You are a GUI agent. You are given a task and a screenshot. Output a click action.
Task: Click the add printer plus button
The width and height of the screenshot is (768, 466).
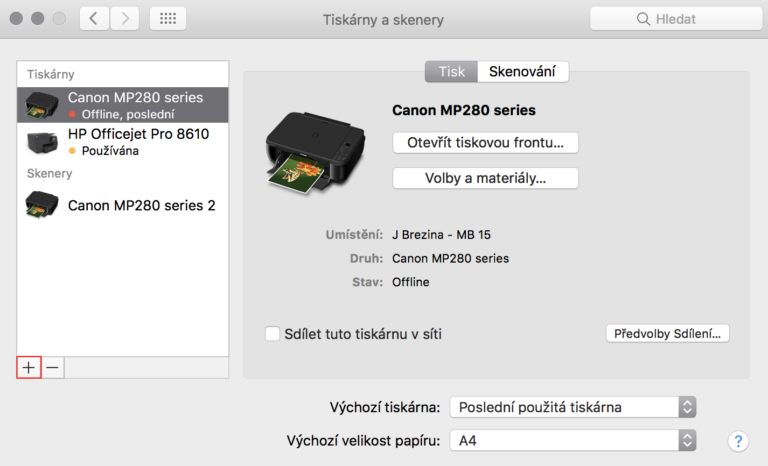click(28, 368)
